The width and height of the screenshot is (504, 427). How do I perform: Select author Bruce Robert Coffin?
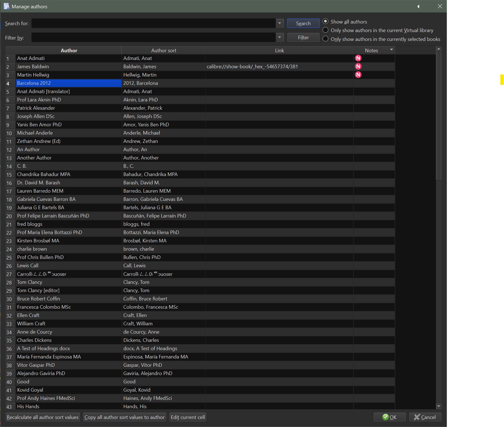click(x=69, y=298)
